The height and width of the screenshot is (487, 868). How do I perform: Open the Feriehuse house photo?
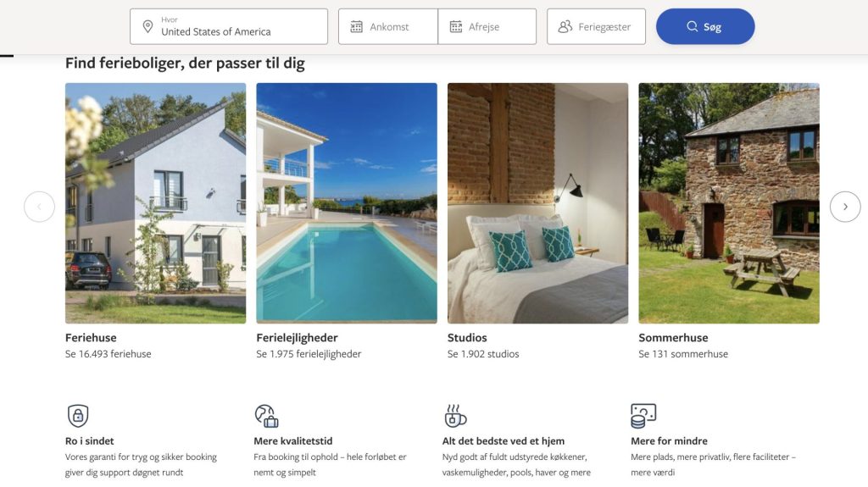point(156,203)
